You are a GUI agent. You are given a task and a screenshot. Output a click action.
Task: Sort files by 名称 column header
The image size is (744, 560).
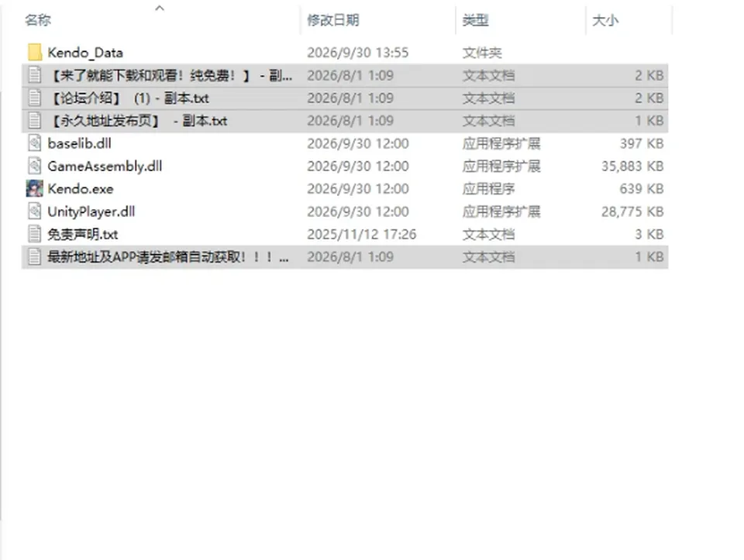pyautogui.click(x=38, y=20)
